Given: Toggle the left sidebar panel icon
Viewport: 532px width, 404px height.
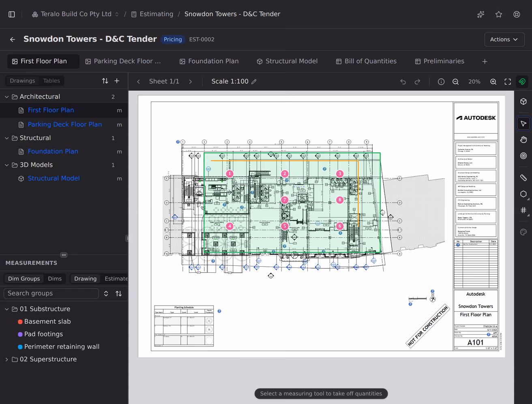Looking at the screenshot, I should 12,14.
